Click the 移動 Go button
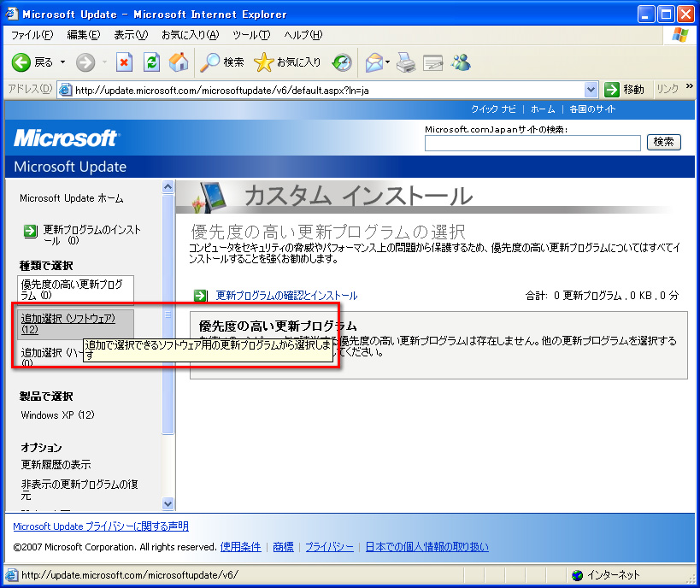Image resolution: width=700 pixels, height=588 pixels. tap(624, 90)
